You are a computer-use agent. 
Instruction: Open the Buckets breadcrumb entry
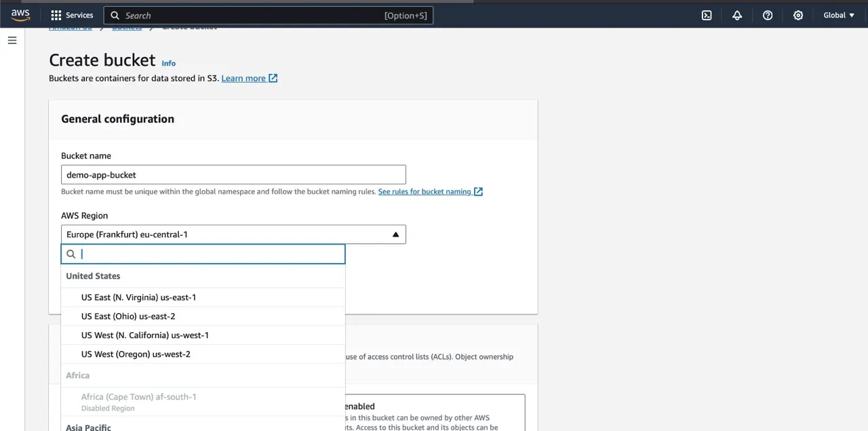128,27
